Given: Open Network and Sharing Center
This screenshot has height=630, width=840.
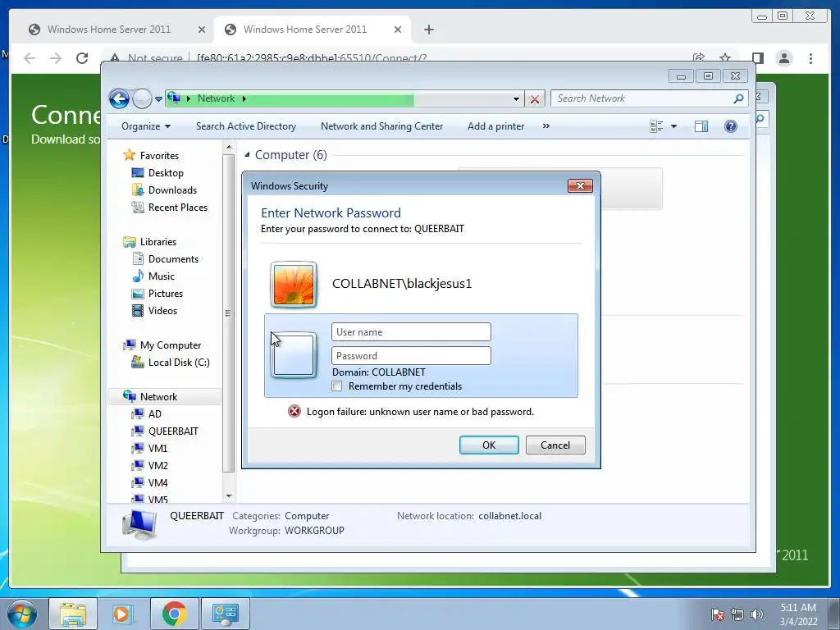Looking at the screenshot, I should [x=381, y=126].
